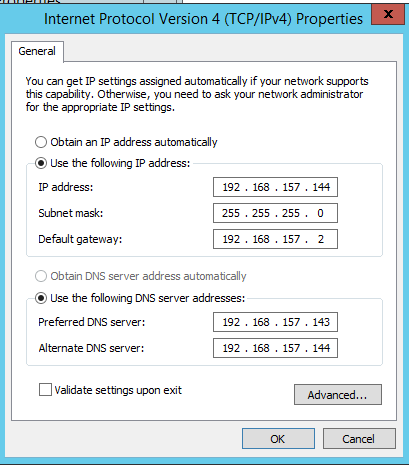Viewport: 409px width, 465px height.
Task: Close the TCP/IPv4 Properties dialog
Action: pos(388,14)
